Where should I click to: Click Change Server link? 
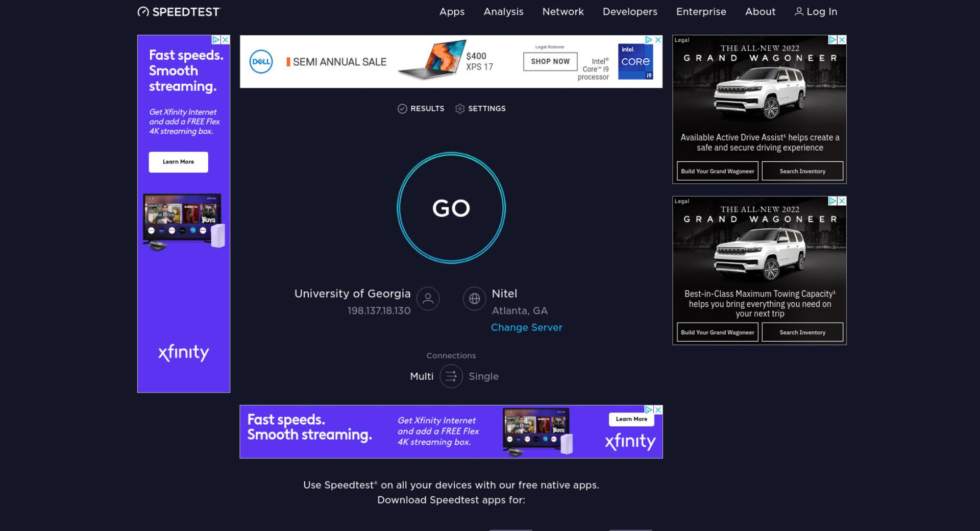(x=526, y=327)
